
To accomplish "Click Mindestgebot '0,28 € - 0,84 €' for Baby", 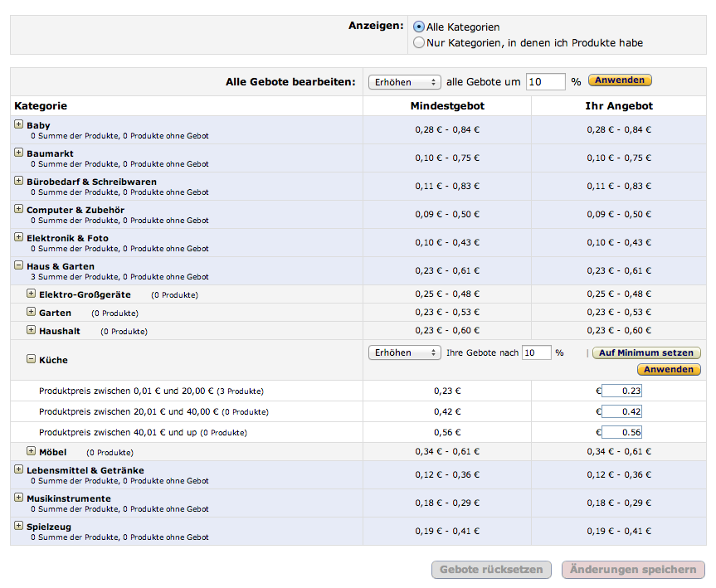I will click(x=447, y=129).
